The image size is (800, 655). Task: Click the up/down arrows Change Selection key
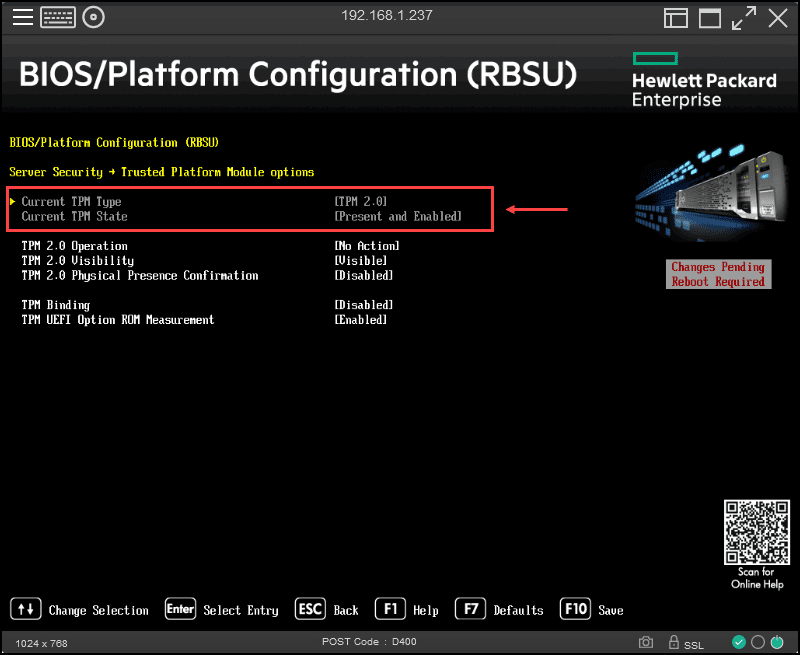(26, 609)
